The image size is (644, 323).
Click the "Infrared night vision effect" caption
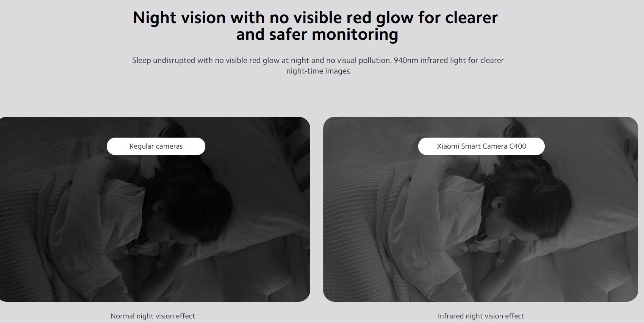[x=481, y=316]
